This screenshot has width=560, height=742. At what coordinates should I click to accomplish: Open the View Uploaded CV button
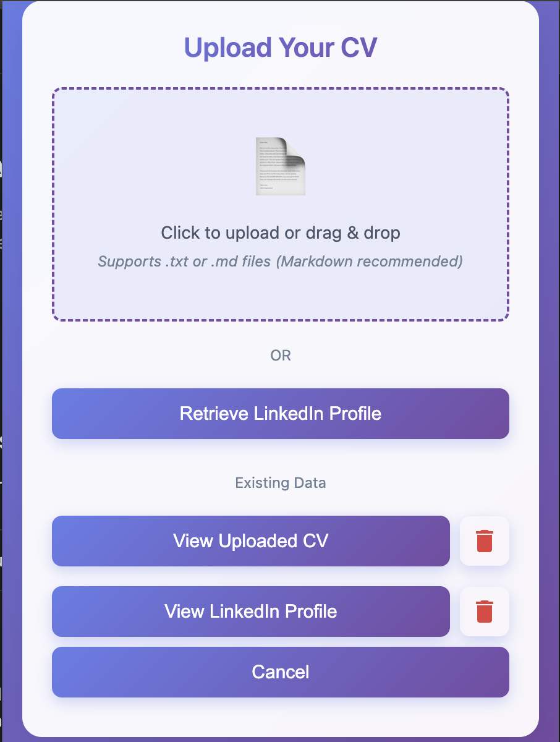[250, 541]
